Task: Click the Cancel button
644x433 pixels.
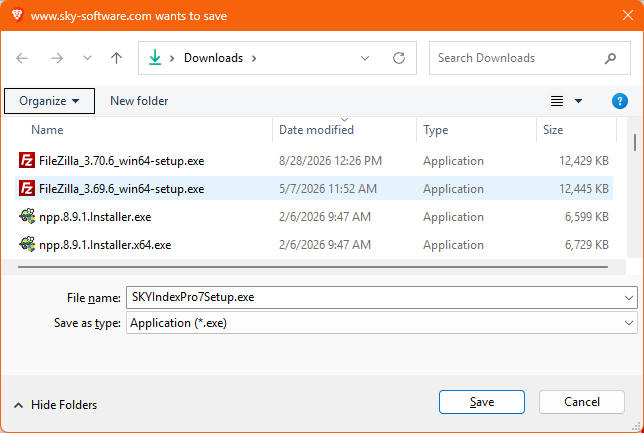Action: (x=582, y=402)
